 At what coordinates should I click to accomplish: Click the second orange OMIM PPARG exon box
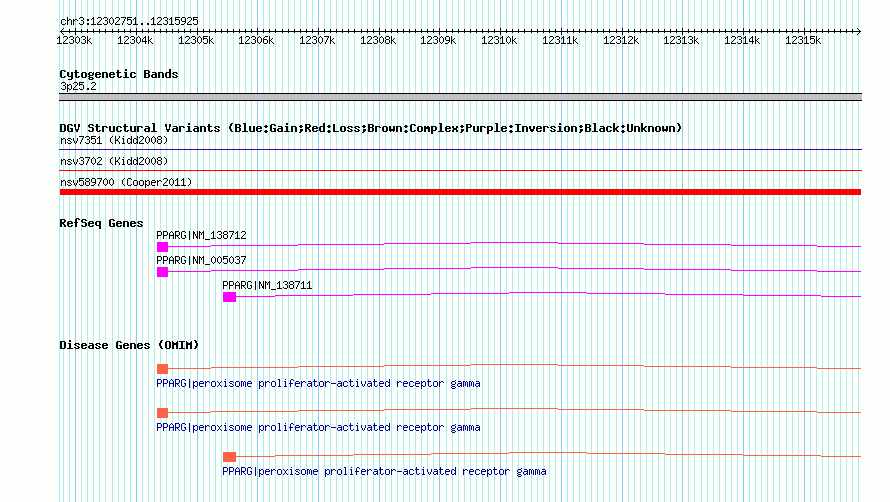pos(162,413)
